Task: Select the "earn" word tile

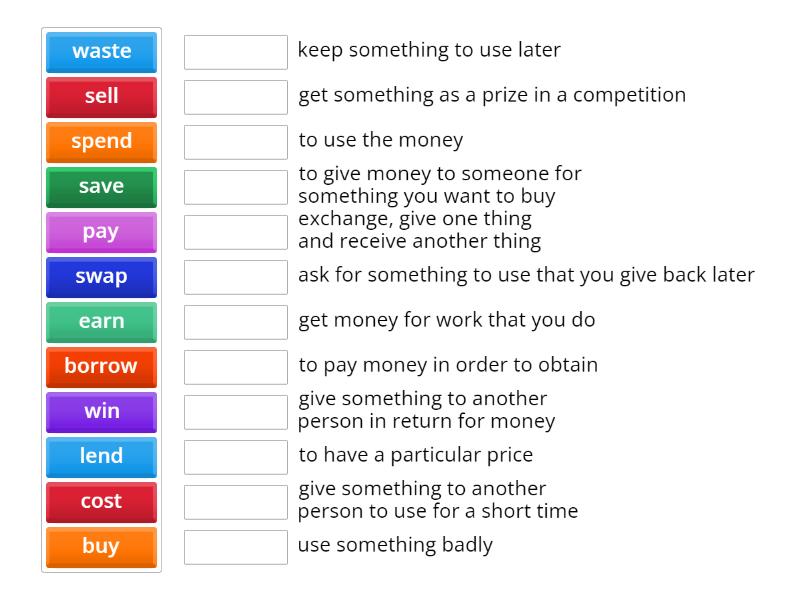Action: coord(100,322)
